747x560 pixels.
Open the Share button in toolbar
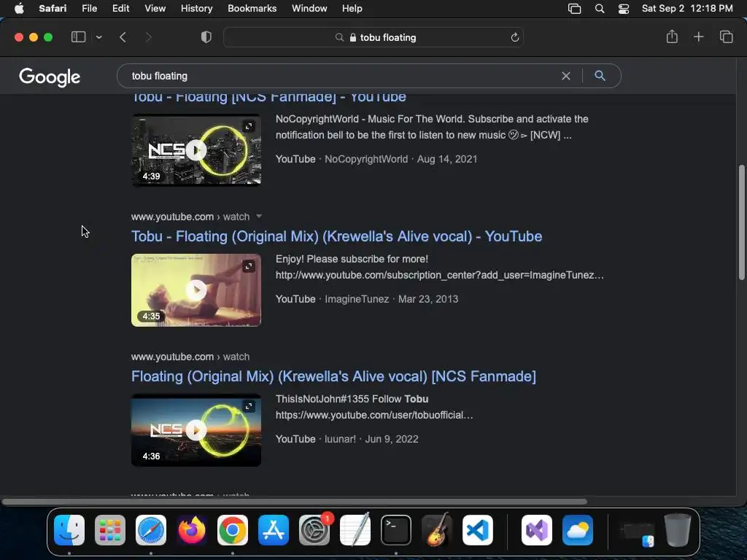coord(672,36)
